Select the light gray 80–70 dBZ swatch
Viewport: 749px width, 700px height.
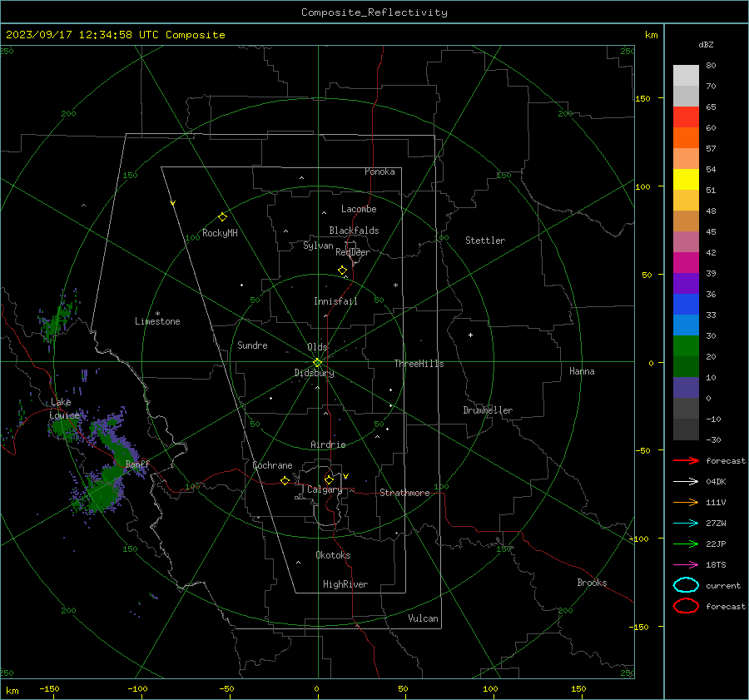(686, 76)
